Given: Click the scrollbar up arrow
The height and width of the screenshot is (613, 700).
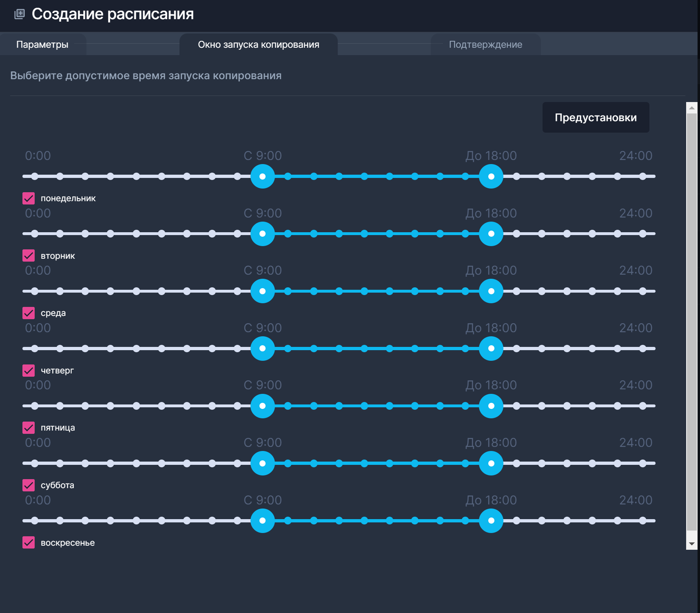Looking at the screenshot, I should coord(691,108).
